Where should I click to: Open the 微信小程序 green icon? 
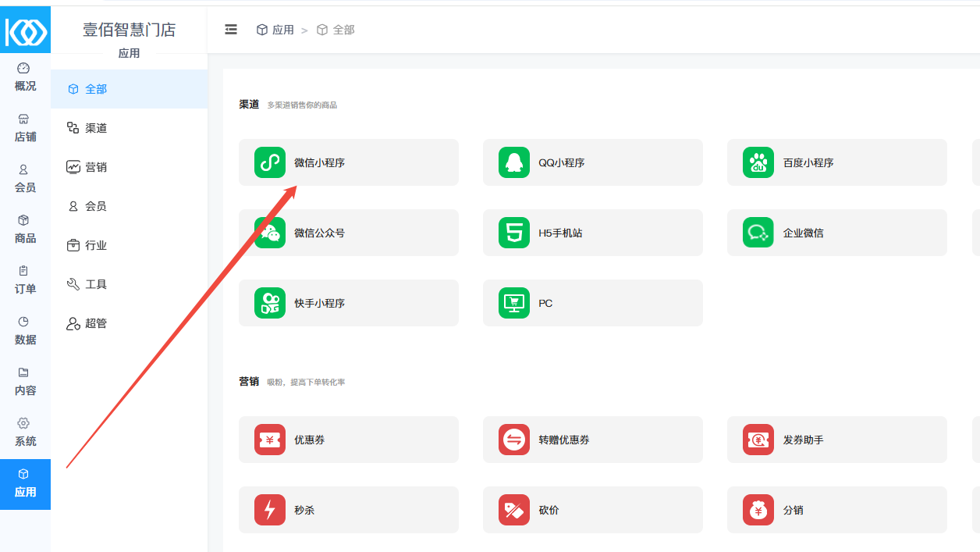(270, 162)
